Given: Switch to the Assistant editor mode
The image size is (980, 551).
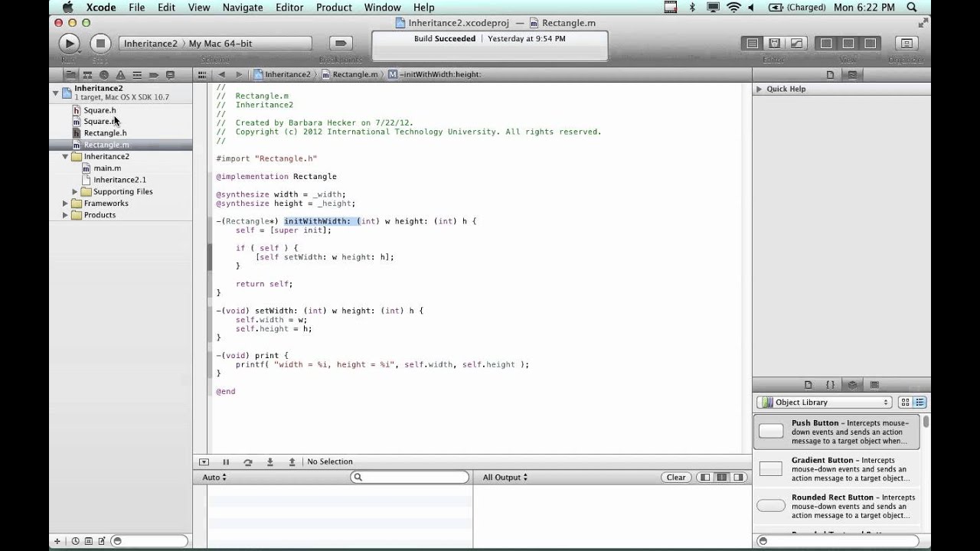Looking at the screenshot, I should tap(774, 44).
